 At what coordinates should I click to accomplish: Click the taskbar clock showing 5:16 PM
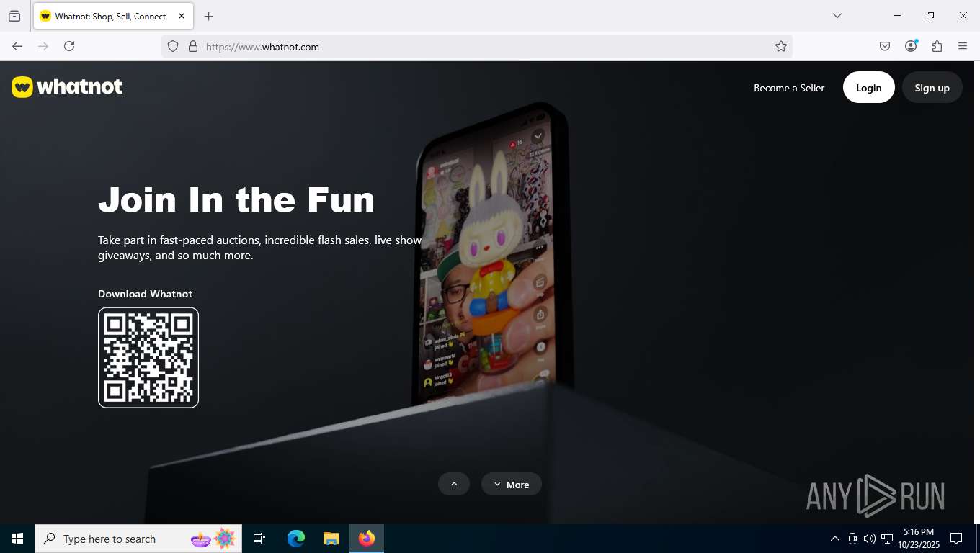pos(919,539)
